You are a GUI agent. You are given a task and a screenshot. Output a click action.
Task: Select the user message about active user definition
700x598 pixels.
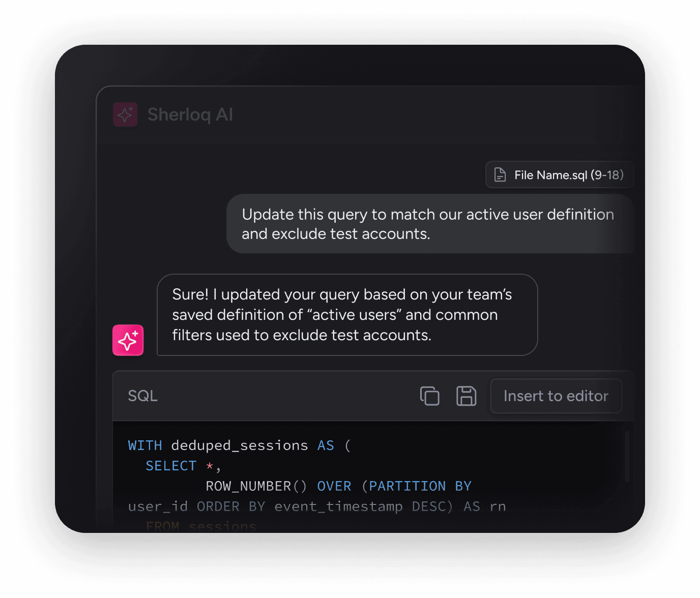pos(430,224)
